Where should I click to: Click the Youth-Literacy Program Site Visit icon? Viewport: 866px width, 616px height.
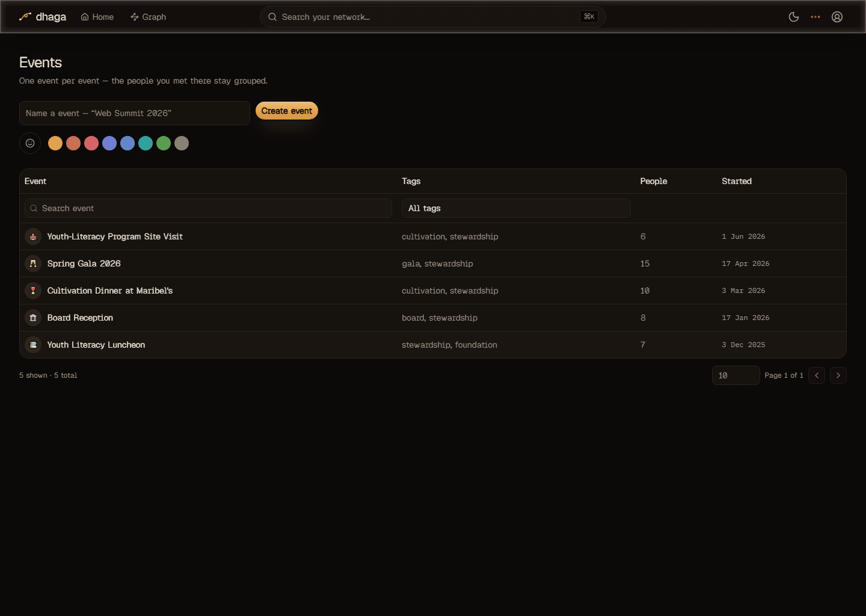(x=33, y=236)
